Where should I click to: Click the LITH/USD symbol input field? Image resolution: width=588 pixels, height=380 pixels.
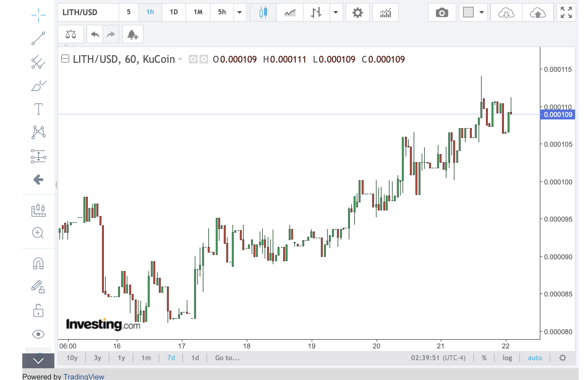[88, 12]
